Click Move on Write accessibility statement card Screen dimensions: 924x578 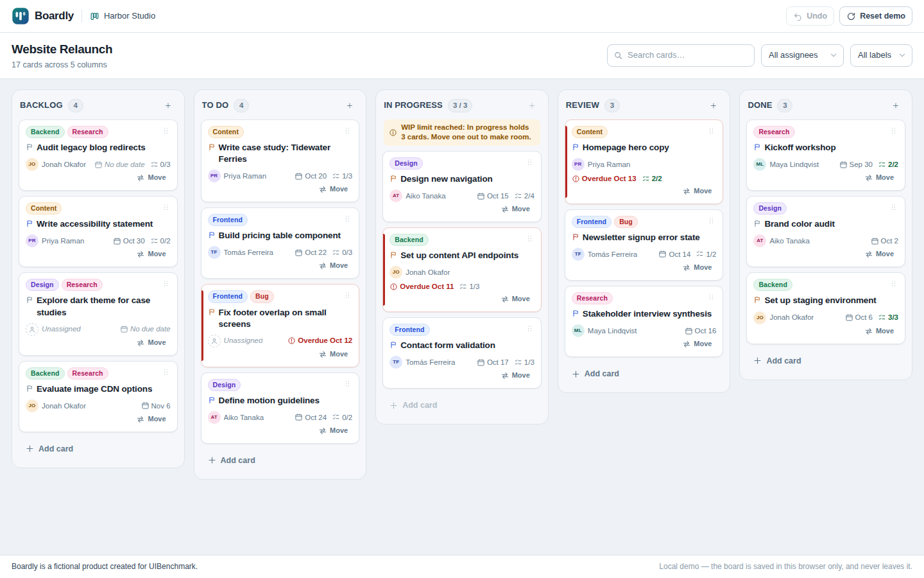tap(151, 254)
